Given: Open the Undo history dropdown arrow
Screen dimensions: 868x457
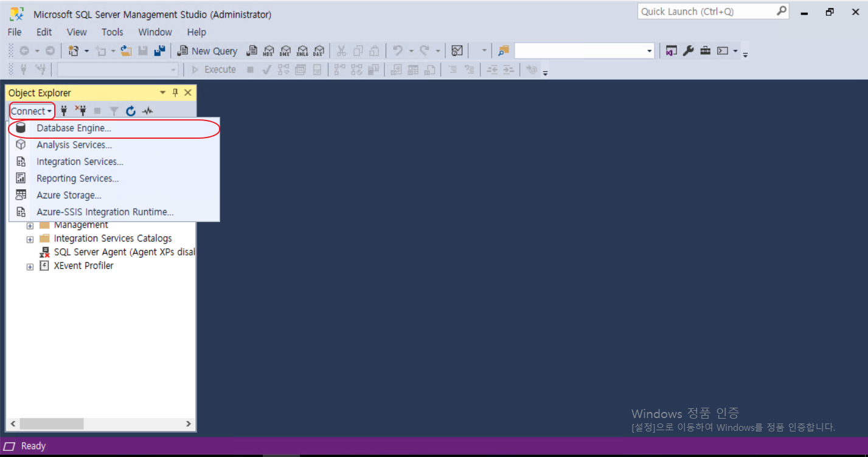Looking at the screenshot, I should tap(411, 51).
